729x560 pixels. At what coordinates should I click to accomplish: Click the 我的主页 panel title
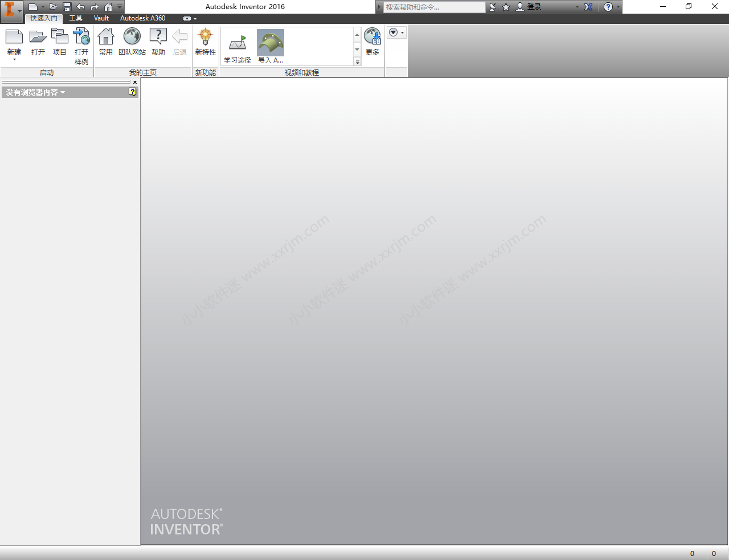pyautogui.click(x=143, y=73)
